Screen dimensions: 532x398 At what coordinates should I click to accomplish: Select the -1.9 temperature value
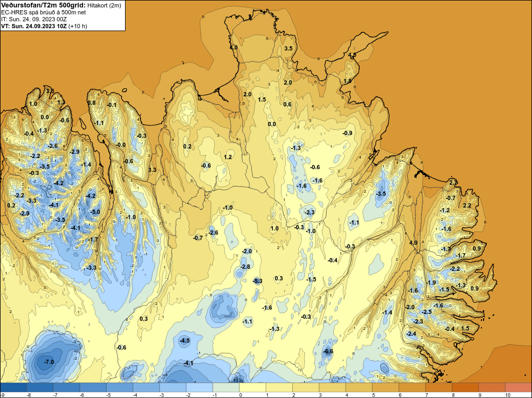pos(431,283)
